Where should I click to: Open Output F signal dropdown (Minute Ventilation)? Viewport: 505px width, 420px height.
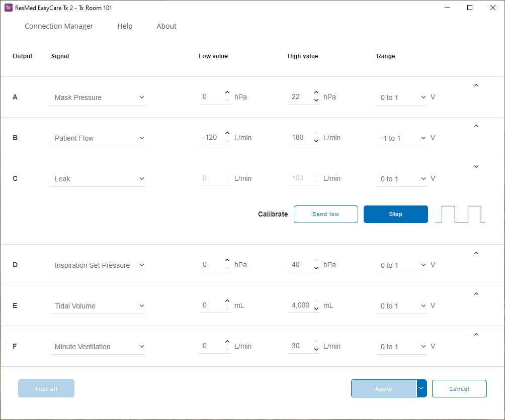(98, 347)
